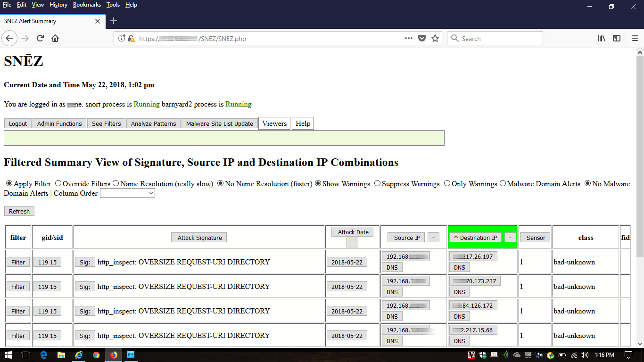Image resolution: width=644 pixels, height=362 pixels.
Task: Click the Refresh button
Action: pyautogui.click(x=19, y=211)
